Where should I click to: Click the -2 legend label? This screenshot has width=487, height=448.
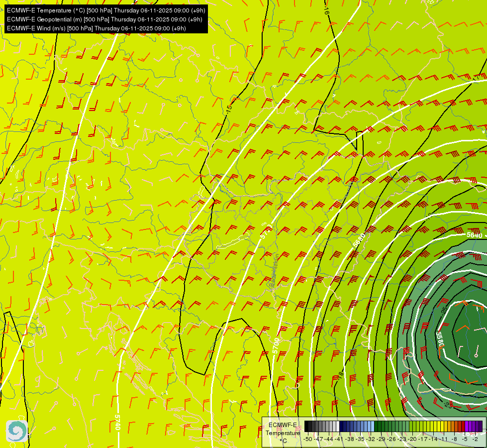tap(476, 439)
